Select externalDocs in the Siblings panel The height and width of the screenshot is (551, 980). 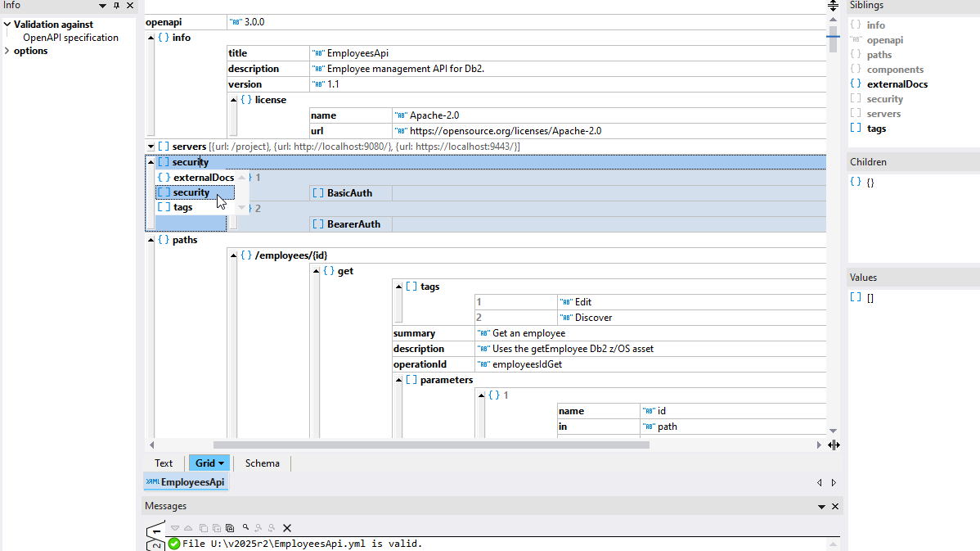point(897,84)
